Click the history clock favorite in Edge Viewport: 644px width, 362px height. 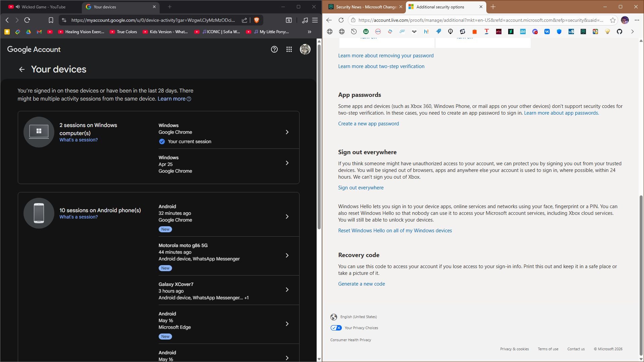354,32
